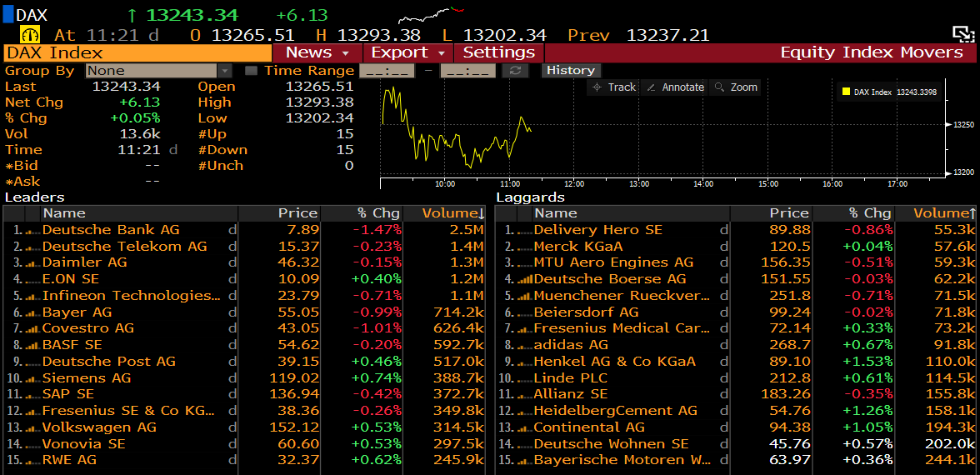This screenshot has height=475, width=980.
Task: Select Bayerische Motoren W row in Laggards
Action: (737, 460)
